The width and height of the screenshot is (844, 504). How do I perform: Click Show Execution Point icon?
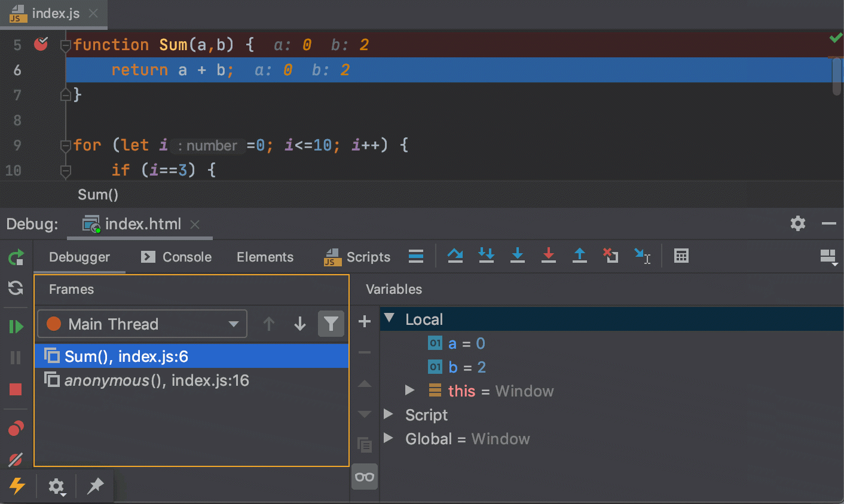click(416, 256)
